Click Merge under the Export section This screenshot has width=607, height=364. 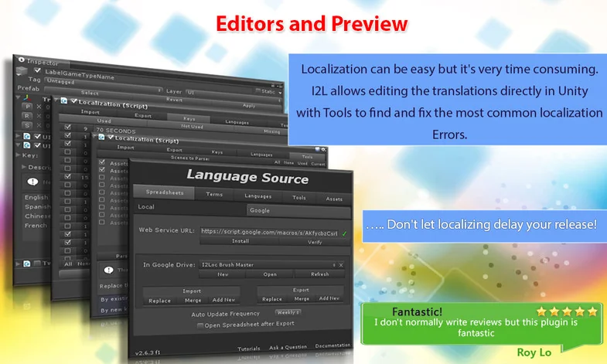pos(301,298)
